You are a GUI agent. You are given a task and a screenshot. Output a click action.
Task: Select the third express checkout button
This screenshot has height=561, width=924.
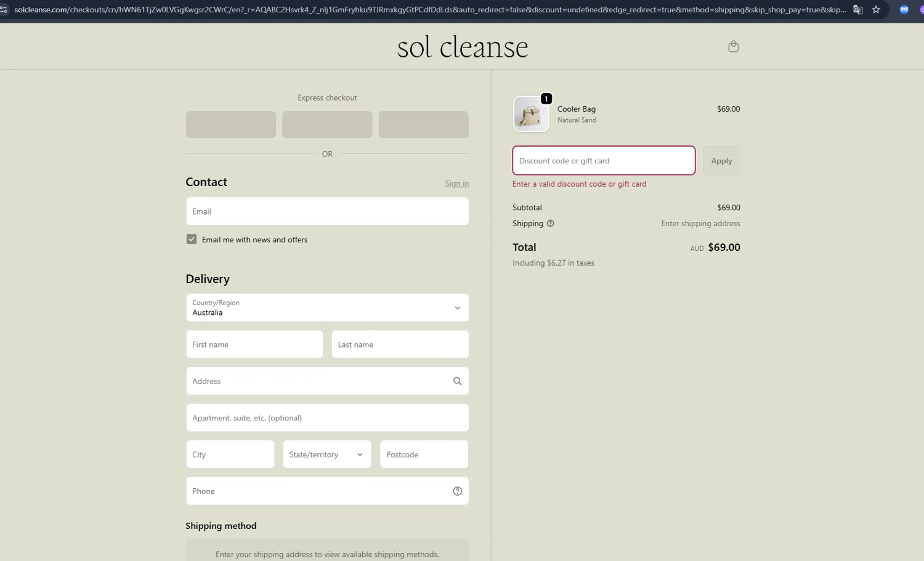coord(424,125)
